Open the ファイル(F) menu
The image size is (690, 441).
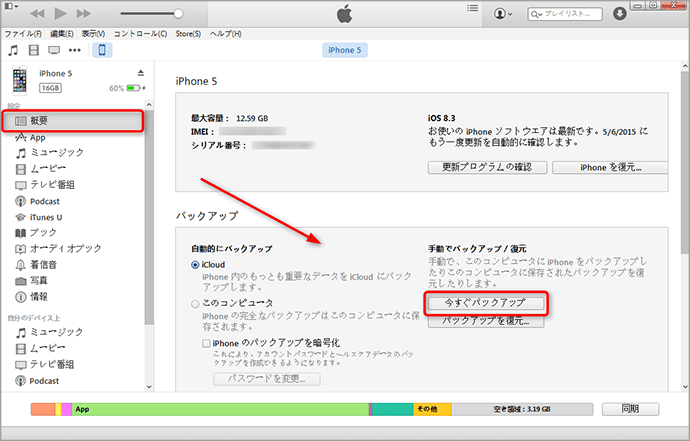[x=23, y=34]
